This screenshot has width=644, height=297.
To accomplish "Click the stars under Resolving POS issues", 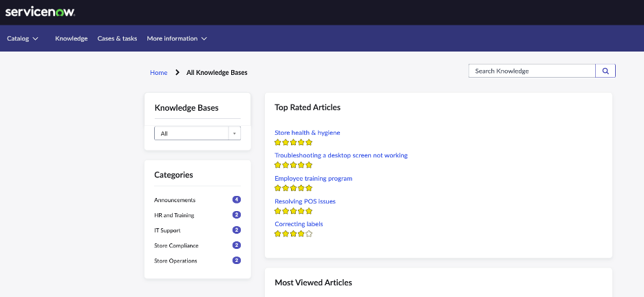I will [293, 211].
